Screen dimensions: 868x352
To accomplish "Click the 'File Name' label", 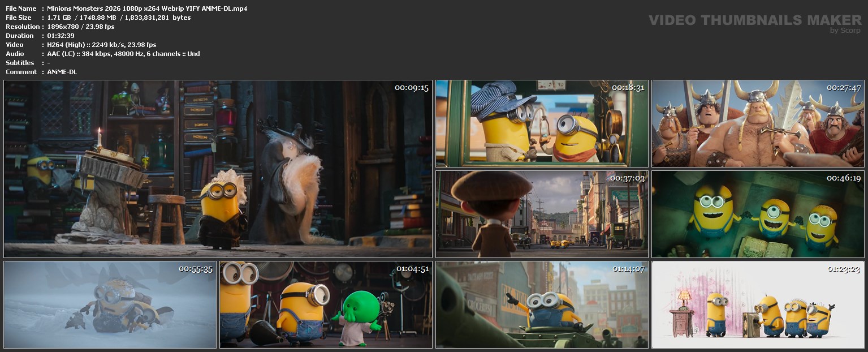I will click(21, 8).
